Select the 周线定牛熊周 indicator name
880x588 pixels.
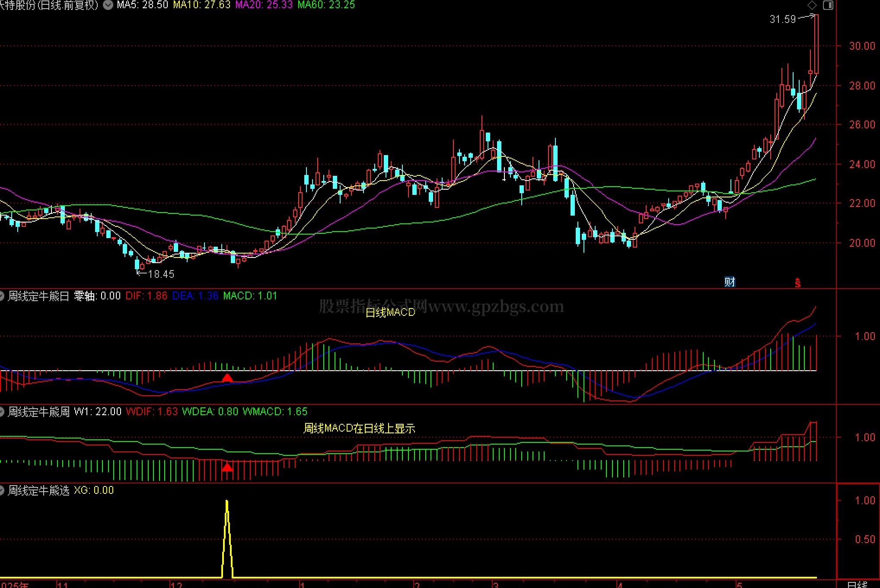click(38, 412)
